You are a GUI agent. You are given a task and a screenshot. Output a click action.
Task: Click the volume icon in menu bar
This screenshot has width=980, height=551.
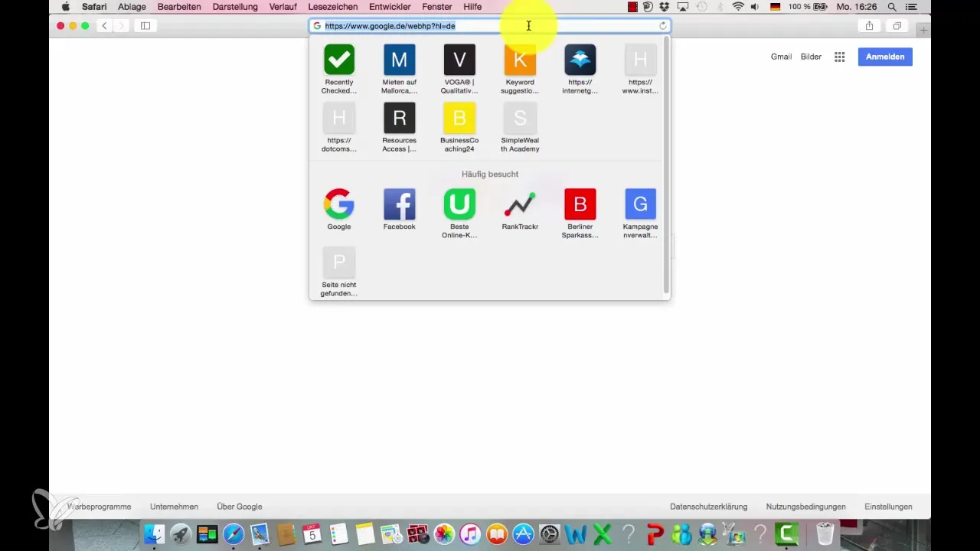[x=756, y=7]
